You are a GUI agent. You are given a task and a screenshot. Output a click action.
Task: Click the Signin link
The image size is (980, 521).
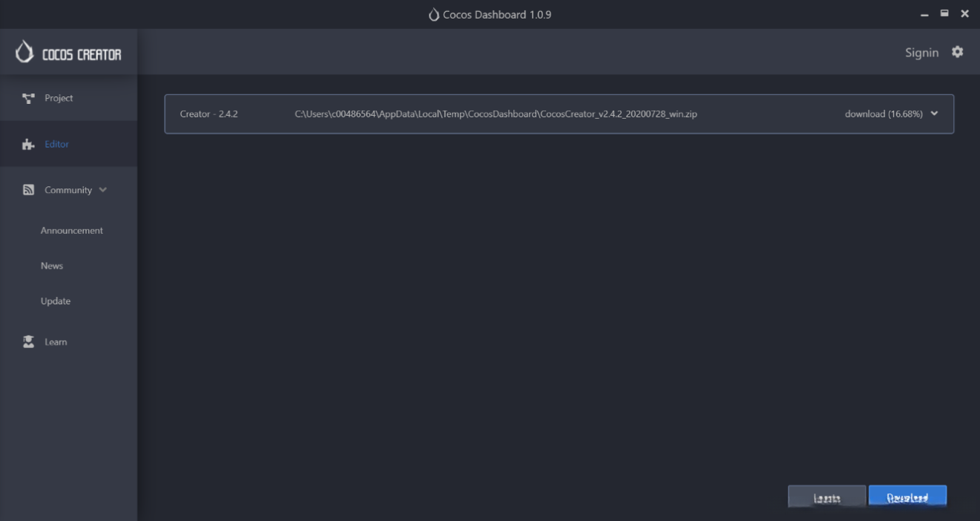click(x=921, y=53)
